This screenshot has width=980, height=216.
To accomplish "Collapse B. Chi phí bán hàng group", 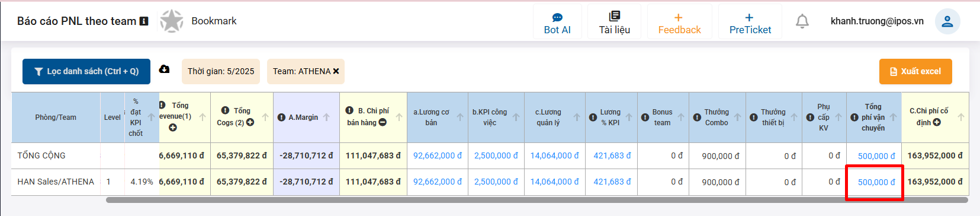I will point(383,123).
